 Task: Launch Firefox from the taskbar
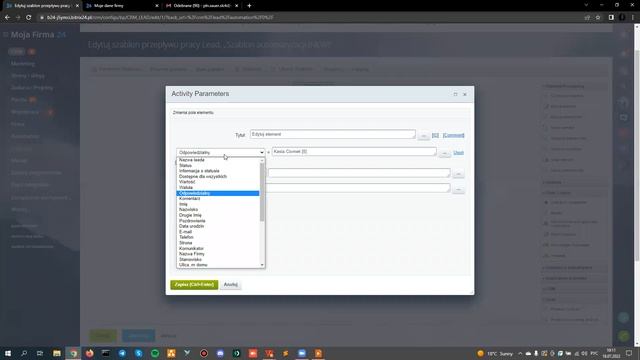pyautogui.click(x=89, y=353)
